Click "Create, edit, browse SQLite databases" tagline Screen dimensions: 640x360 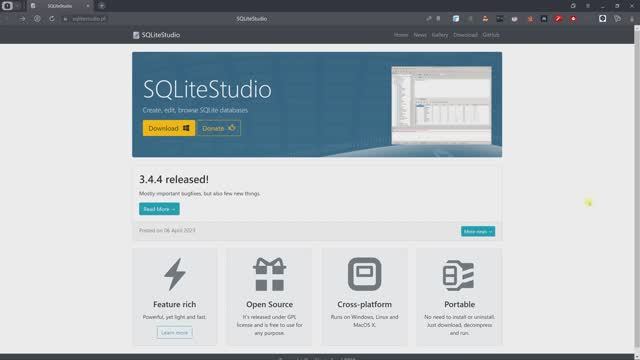(195, 110)
